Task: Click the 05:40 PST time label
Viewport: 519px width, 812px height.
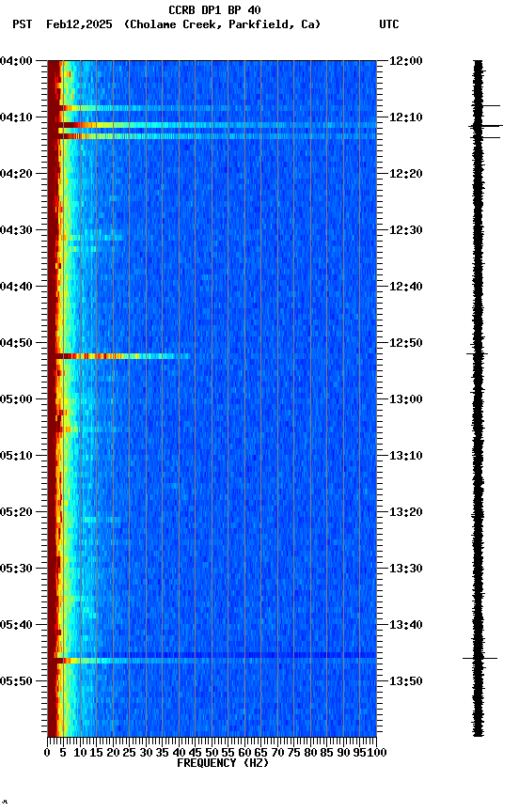Action: click(x=16, y=626)
